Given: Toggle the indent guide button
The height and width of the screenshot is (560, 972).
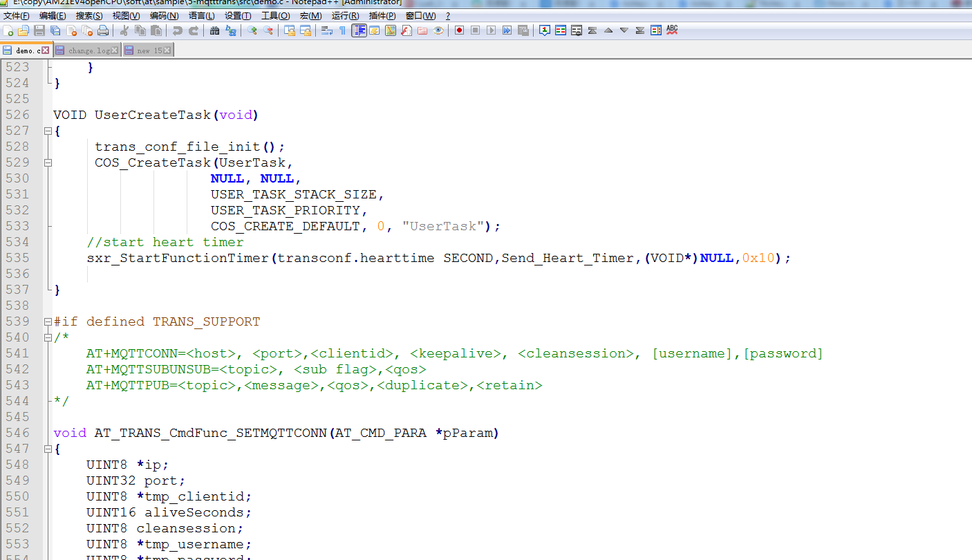Looking at the screenshot, I should [x=359, y=30].
